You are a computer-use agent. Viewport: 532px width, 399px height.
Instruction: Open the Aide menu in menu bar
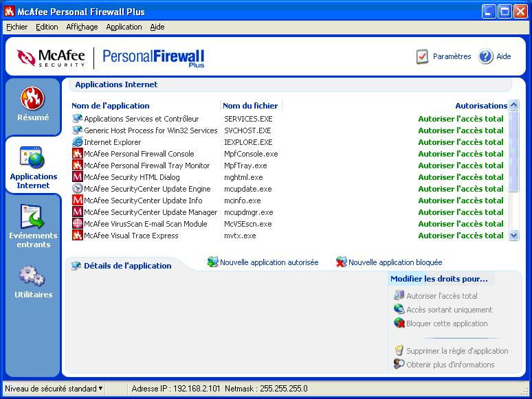tap(157, 27)
